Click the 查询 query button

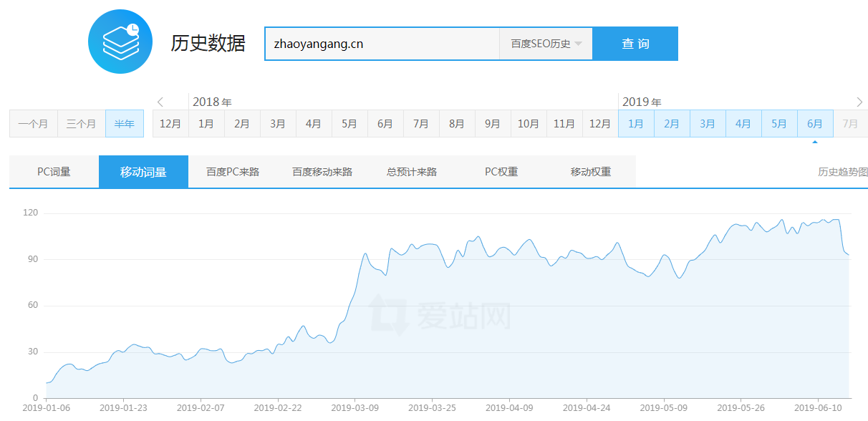(x=635, y=44)
